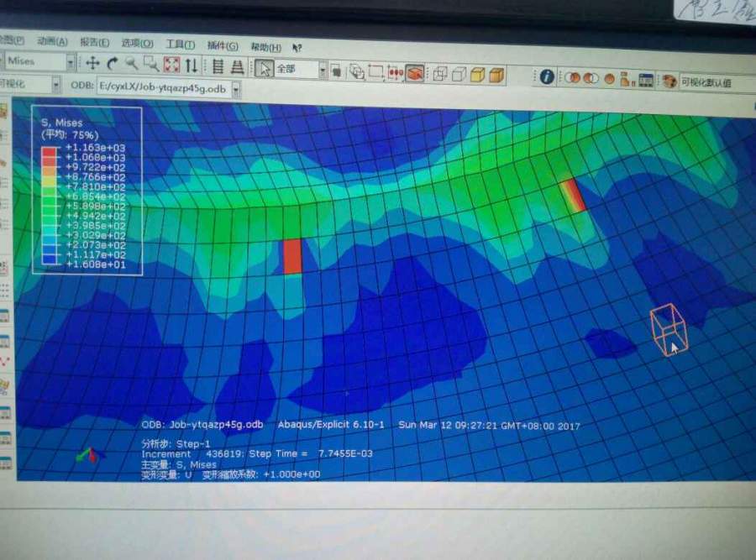Click the orange wireframe highlighted element box
Image resolution: width=756 pixels, height=560 pixels.
click(x=669, y=330)
